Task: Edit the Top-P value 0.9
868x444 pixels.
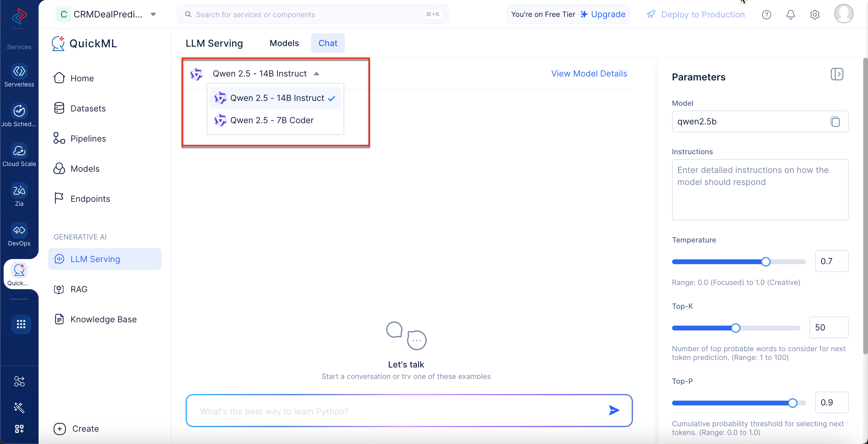Action: 831,402
